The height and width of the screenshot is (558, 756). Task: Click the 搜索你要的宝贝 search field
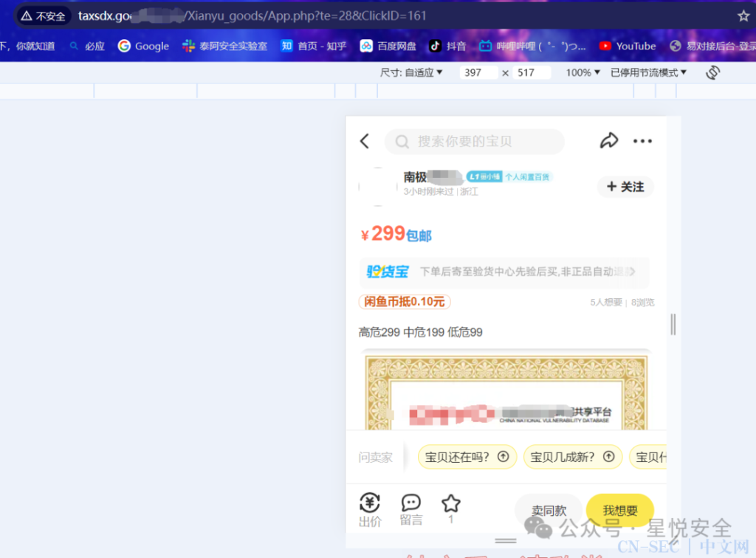pyautogui.click(x=474, y=142)
